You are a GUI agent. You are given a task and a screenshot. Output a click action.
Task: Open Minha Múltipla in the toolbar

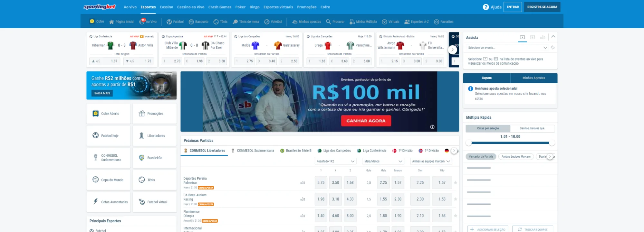[363, 22]
